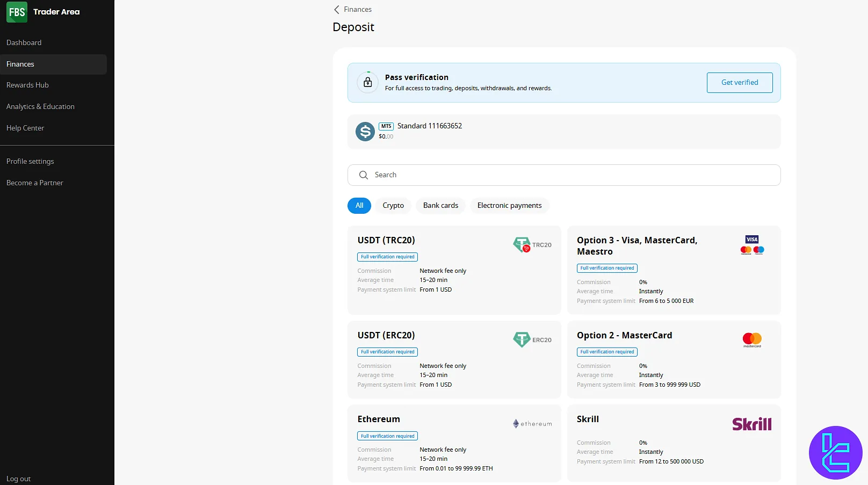Screen dimensions: 868x485
Task: Show Electronic payments methods
Action: pos(509,206)
